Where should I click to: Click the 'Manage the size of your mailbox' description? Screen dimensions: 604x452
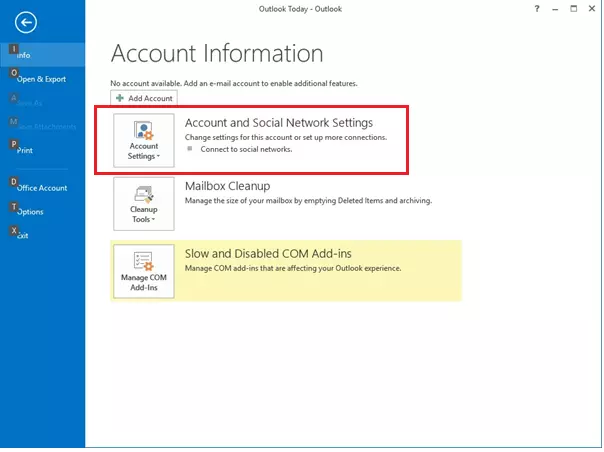pyautogui.click(x=308, y=200)
